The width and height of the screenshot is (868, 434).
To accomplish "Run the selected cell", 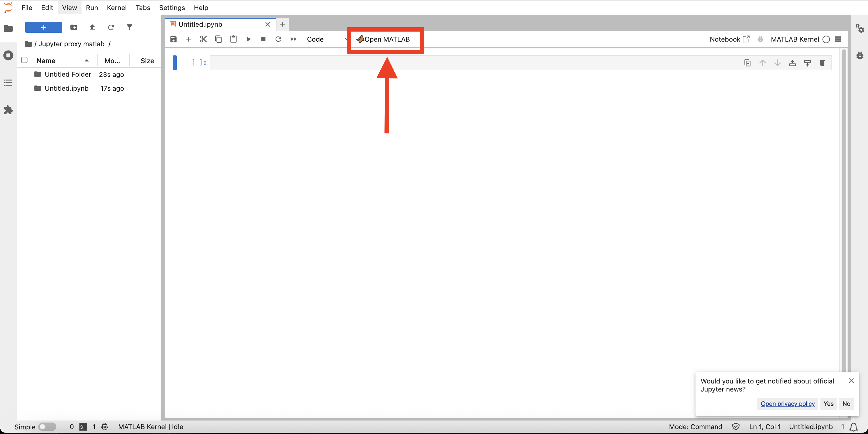I will (x=248, y=39).
